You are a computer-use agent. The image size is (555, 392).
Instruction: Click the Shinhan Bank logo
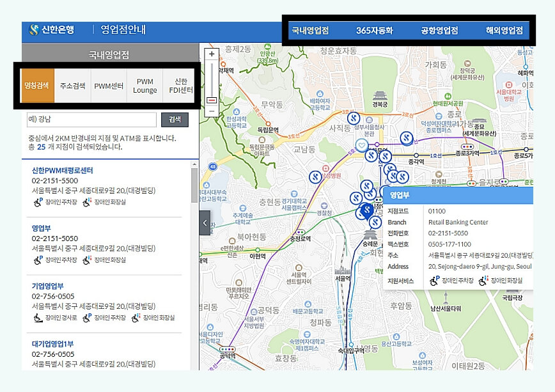coord(52,30)
